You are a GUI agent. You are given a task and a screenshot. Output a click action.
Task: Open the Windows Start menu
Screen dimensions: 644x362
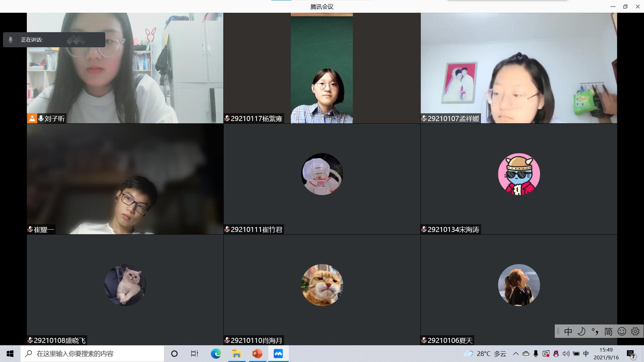(x=10, y=354)
